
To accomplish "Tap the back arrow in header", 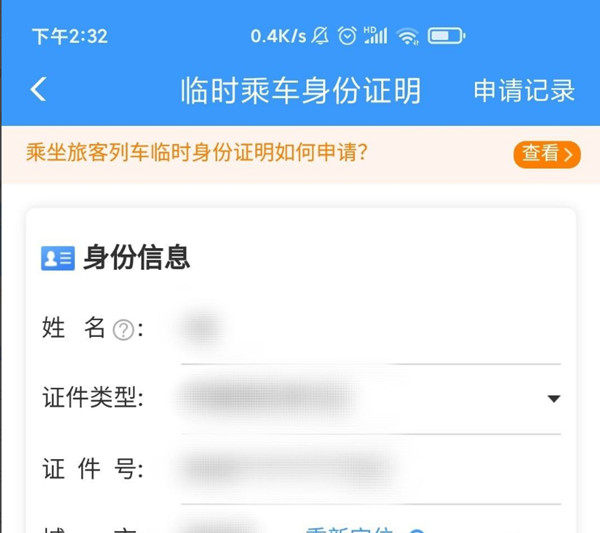I will click(38, 89).
